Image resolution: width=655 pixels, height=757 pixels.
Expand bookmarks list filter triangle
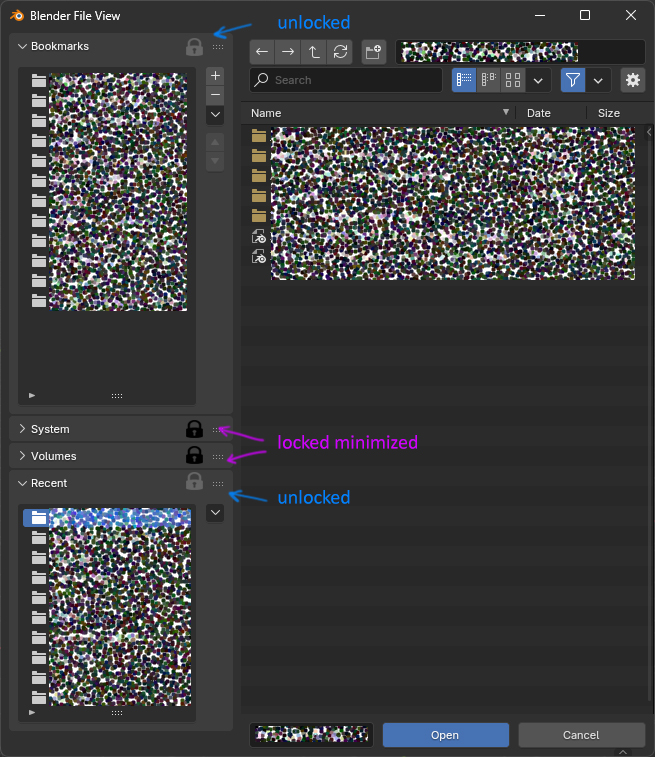point(32,395)
